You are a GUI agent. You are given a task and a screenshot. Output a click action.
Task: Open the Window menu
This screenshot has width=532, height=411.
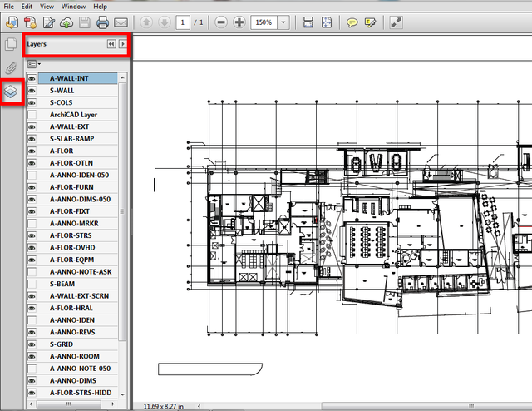point(75,6)
